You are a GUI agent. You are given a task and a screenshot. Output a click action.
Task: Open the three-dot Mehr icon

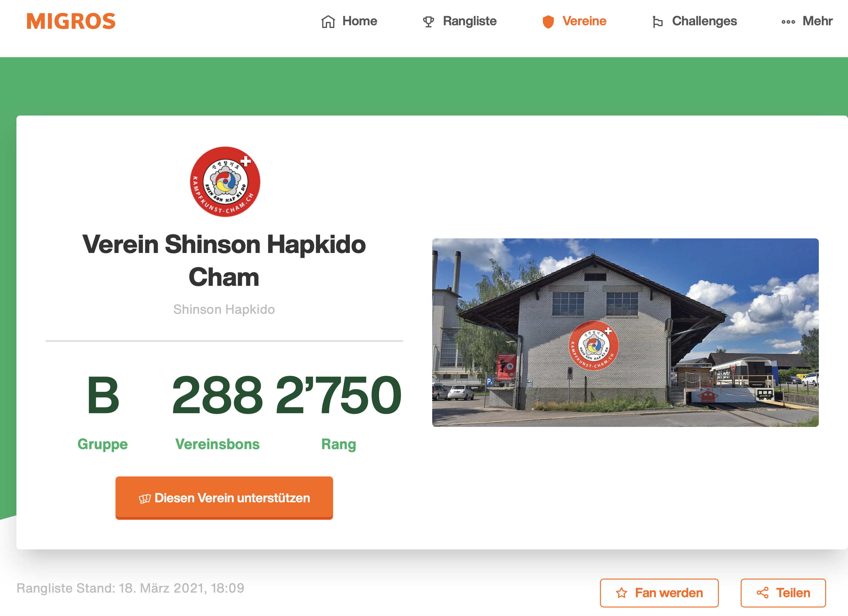pyautogui.click(x=788, y=22)
